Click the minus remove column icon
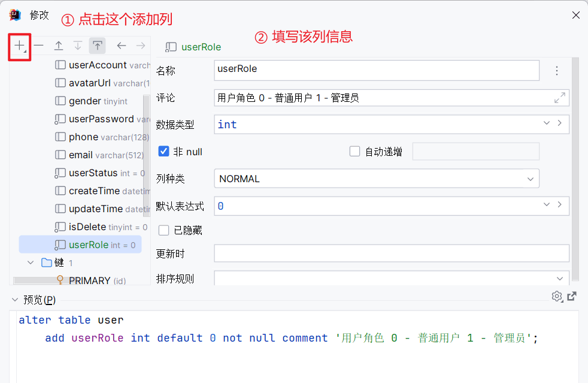The height and width of the screenshot is (383, 588). [x=39, y=46]
